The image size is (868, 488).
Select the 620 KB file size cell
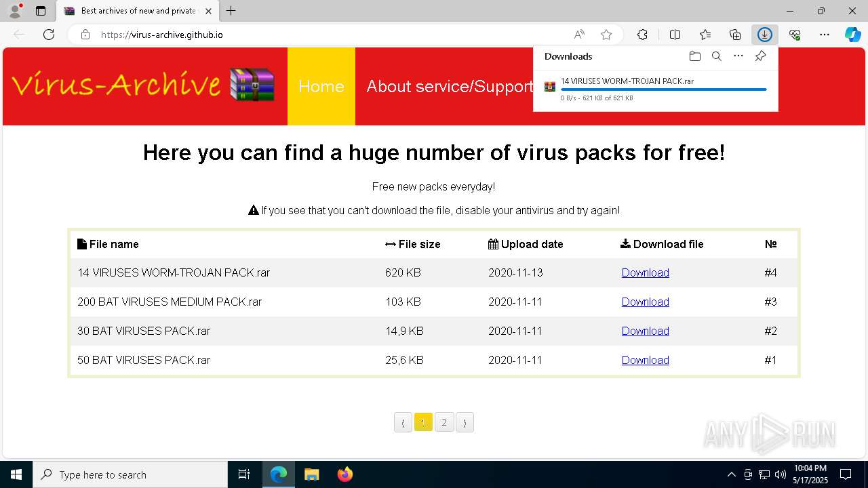pyautogui.click(x=403, y=272)
